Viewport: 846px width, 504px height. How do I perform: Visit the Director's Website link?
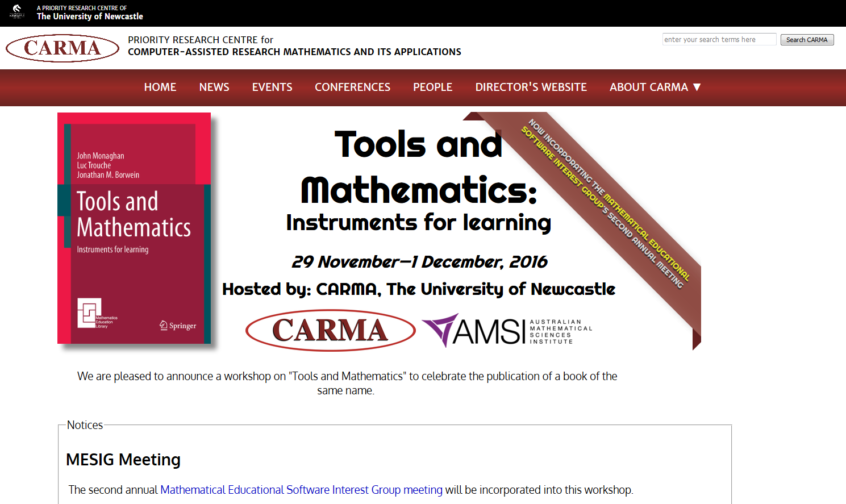(x=531, y=87)
